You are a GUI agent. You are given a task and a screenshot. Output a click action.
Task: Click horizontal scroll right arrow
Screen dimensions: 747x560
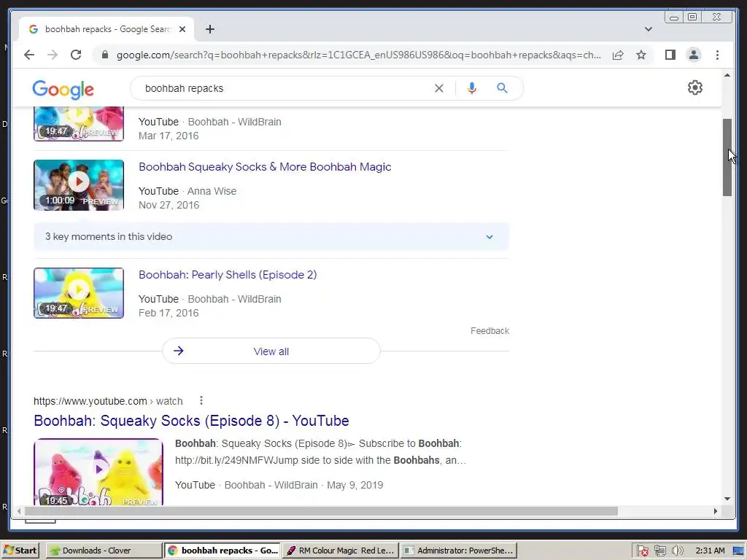(716, 511)
